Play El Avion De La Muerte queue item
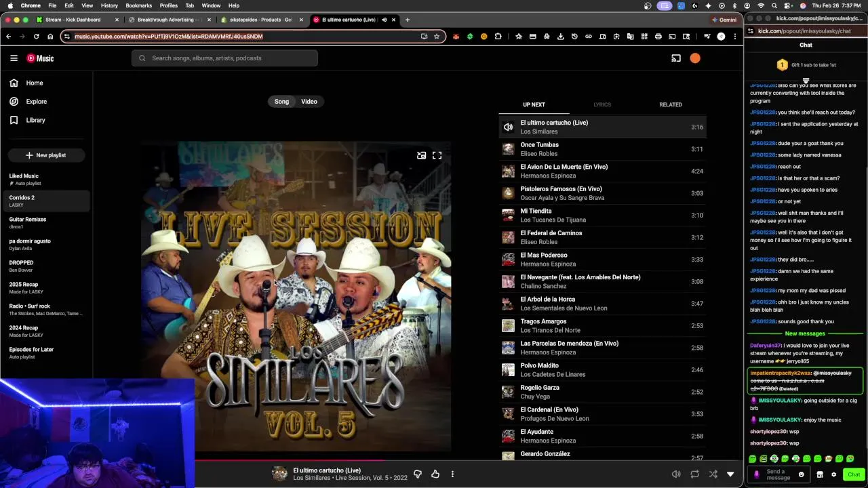The image size is (868, 488). 602,171
